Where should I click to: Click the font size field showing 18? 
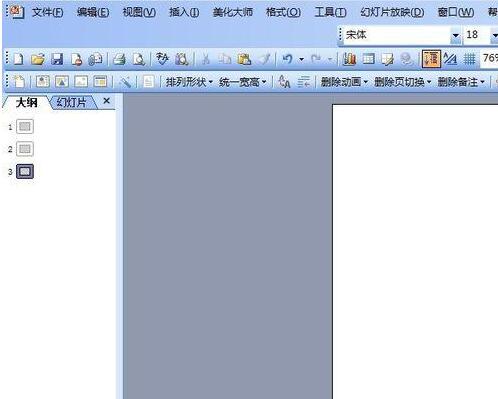pos(476,35)
